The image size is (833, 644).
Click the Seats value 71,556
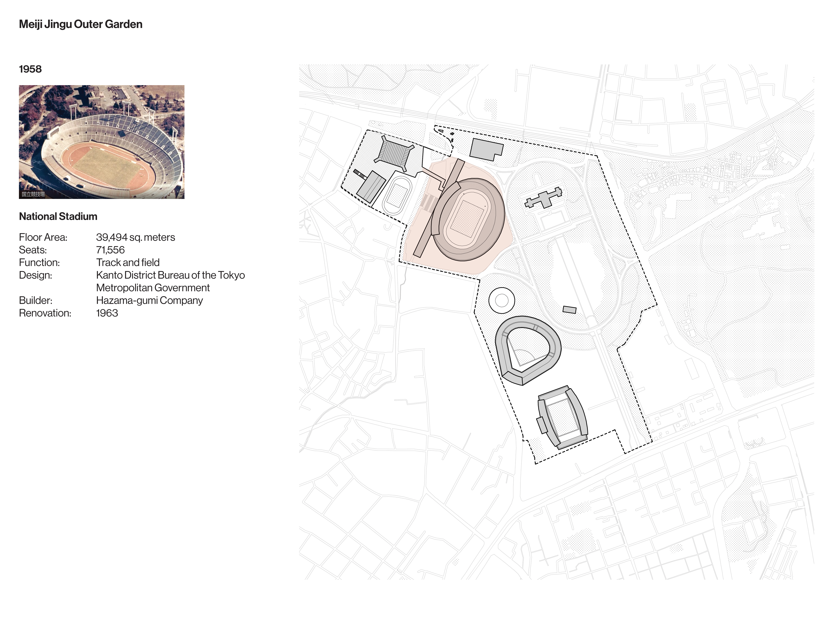coord(110,250)
